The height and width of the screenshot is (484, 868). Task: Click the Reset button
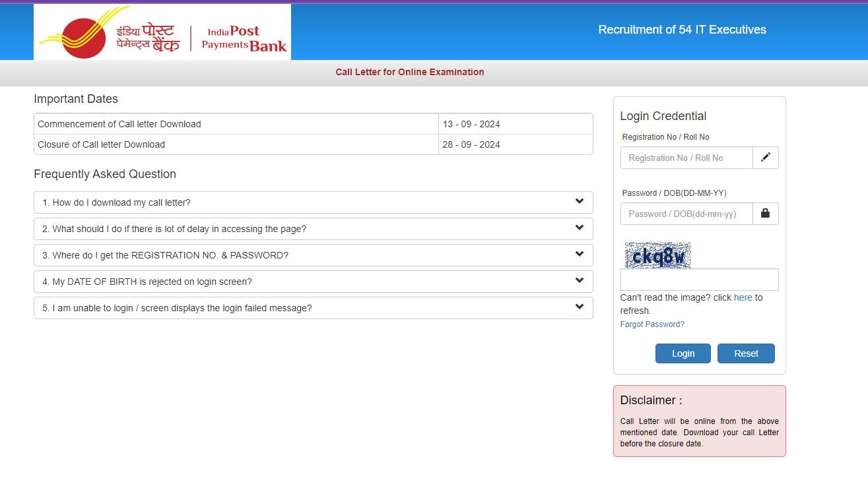tap(746, 353)
